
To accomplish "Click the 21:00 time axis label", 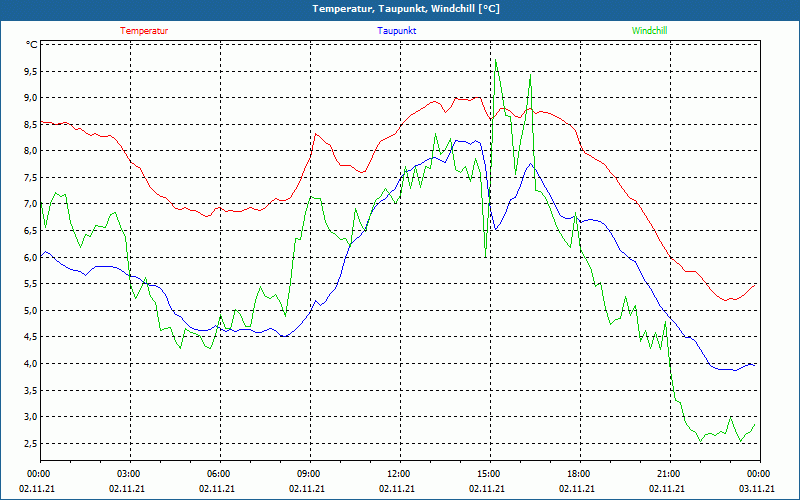I will [667, 474].
